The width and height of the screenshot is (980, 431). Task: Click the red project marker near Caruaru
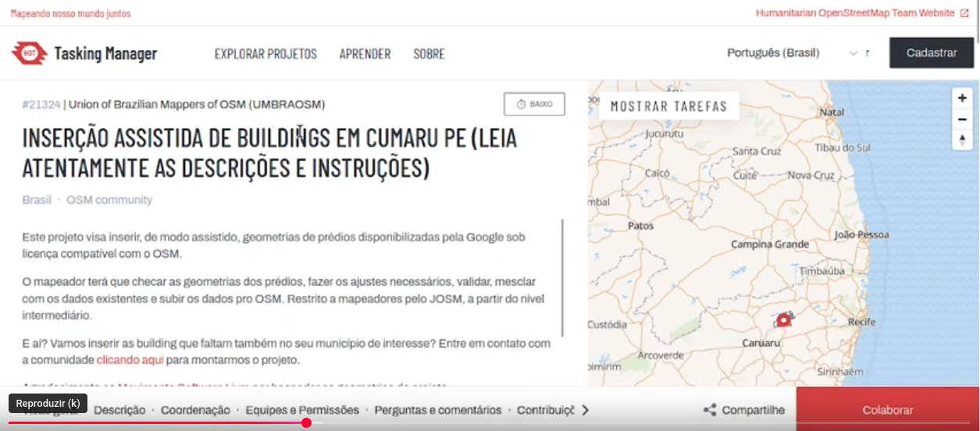(x=783, y=319)
